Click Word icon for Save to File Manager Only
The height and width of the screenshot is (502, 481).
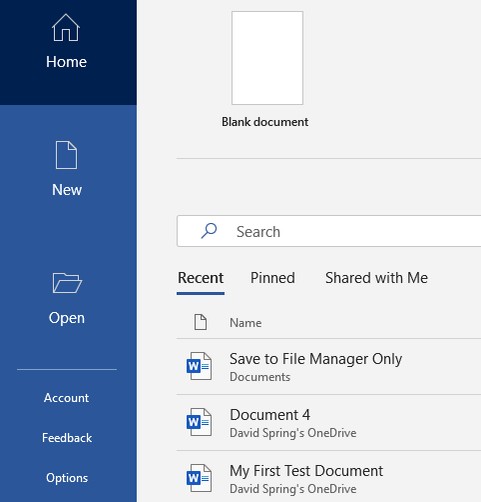tap(199, 366)
